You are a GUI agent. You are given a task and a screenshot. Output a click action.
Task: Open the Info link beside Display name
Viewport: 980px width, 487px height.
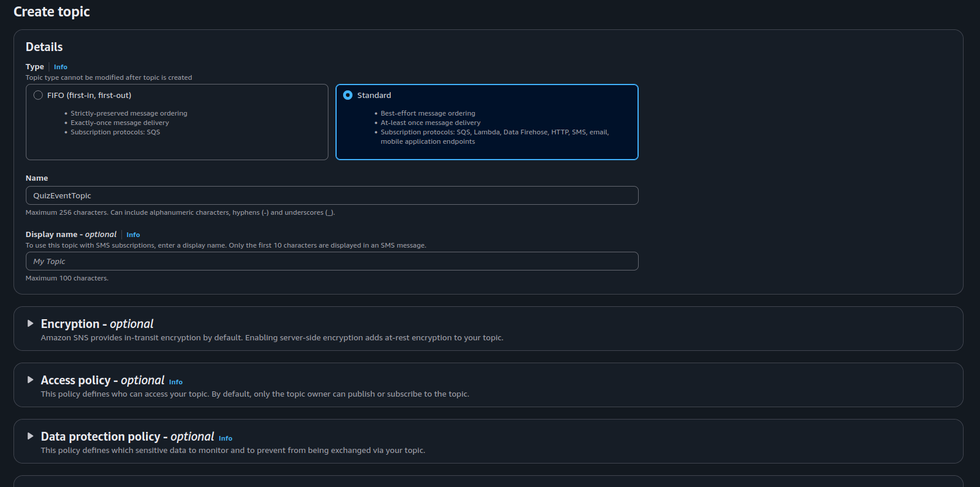[x=133, y=235]
